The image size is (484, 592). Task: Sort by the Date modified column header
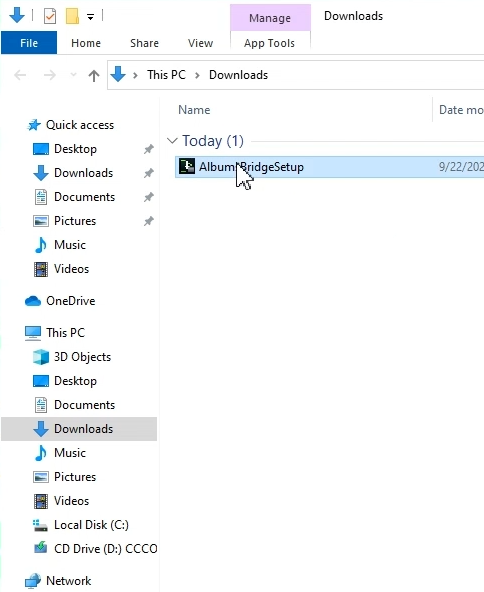tap(461, 110)
